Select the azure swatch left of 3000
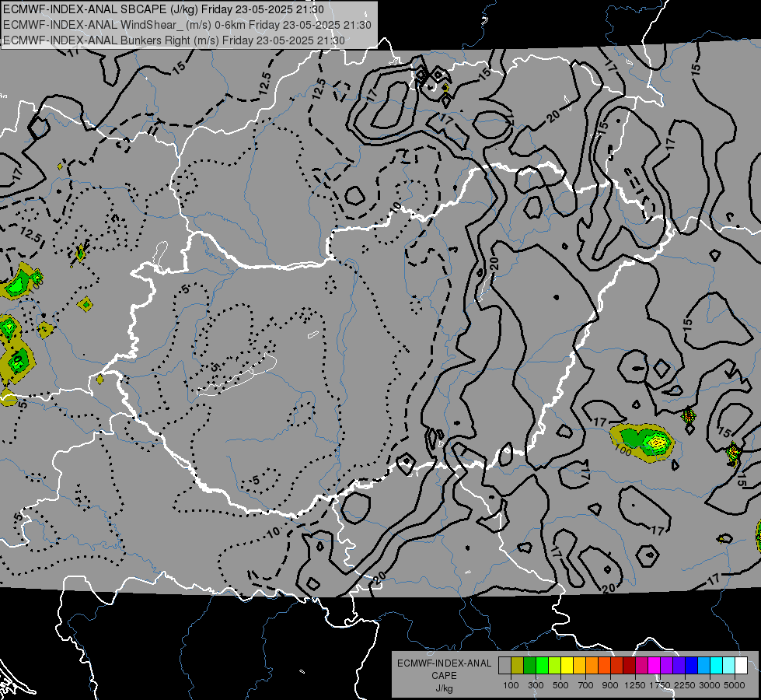The width and height of the screenshot is (761, 700). [703, 666]
